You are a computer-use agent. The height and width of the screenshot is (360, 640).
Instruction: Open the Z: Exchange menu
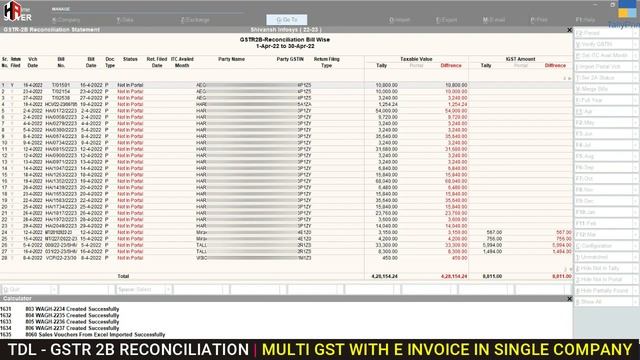tap(195, 20)
